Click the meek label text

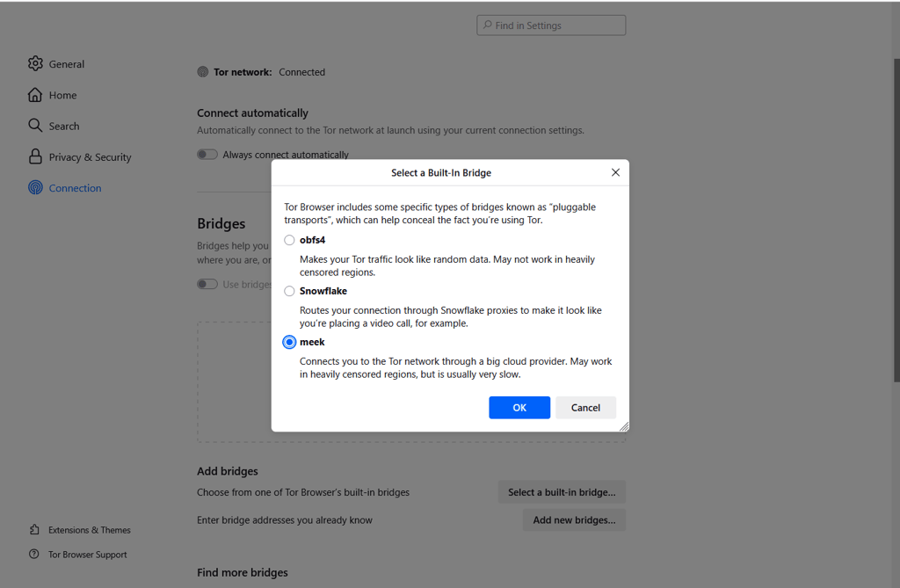tap(312, 342)
